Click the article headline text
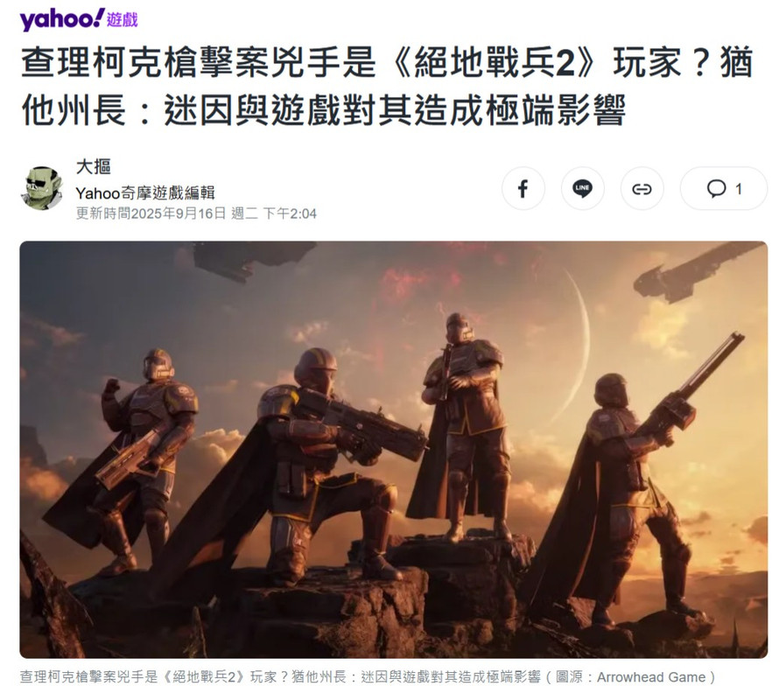This screenshot has width=779, height=700. tap(388, 87)
